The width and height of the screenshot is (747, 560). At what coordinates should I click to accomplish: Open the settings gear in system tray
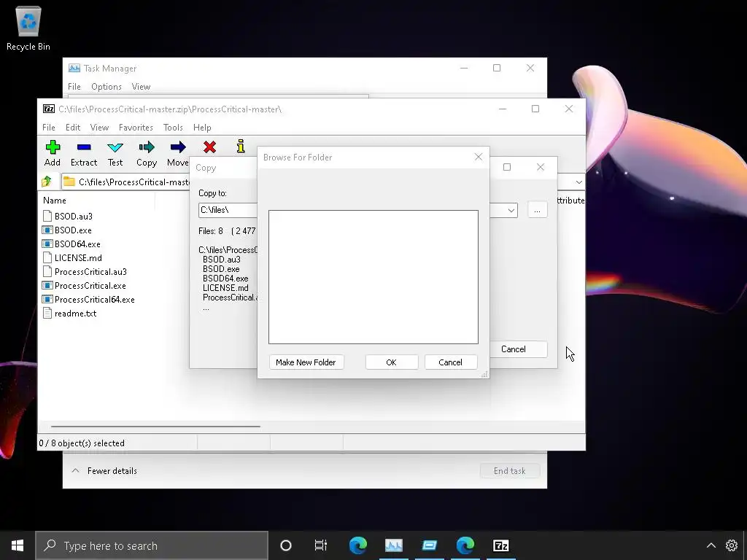pos(731,545)
